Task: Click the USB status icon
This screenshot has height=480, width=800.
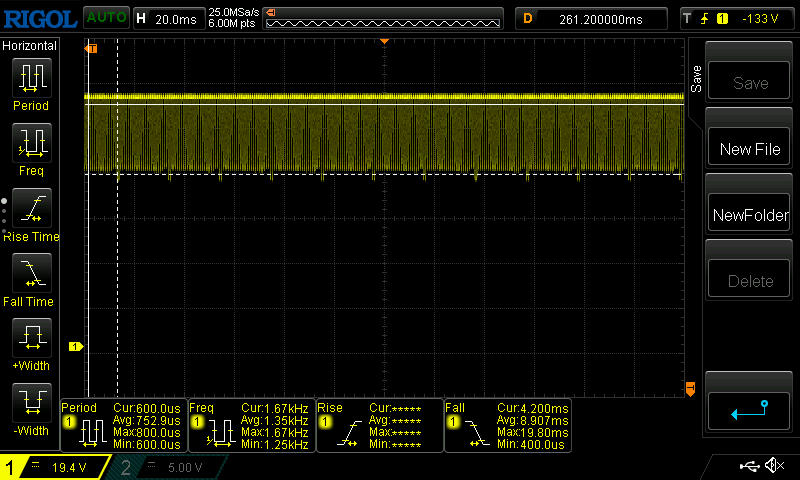Action: coord(750,466)
